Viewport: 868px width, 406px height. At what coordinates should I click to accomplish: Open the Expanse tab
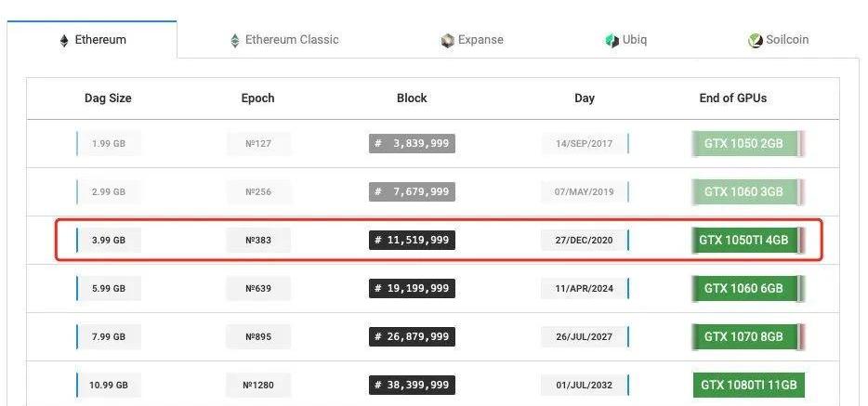pyautogui.click(x=472, y=40)
